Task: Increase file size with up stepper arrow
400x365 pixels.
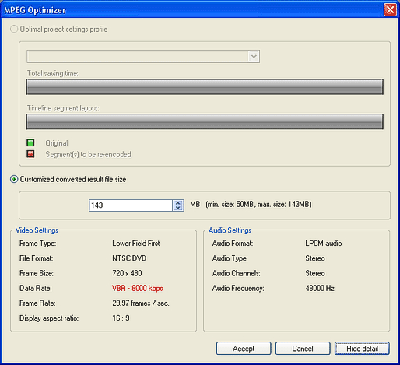Action: pos(178,203)
